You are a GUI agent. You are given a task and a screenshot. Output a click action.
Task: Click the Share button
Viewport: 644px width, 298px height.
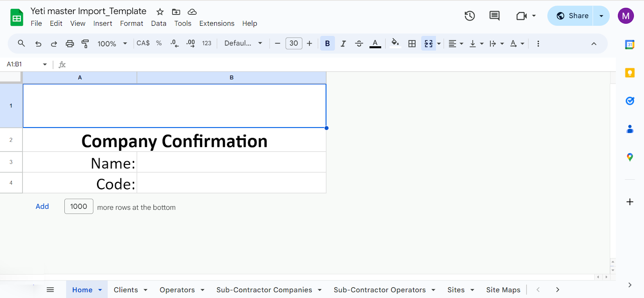pos(572,16)
